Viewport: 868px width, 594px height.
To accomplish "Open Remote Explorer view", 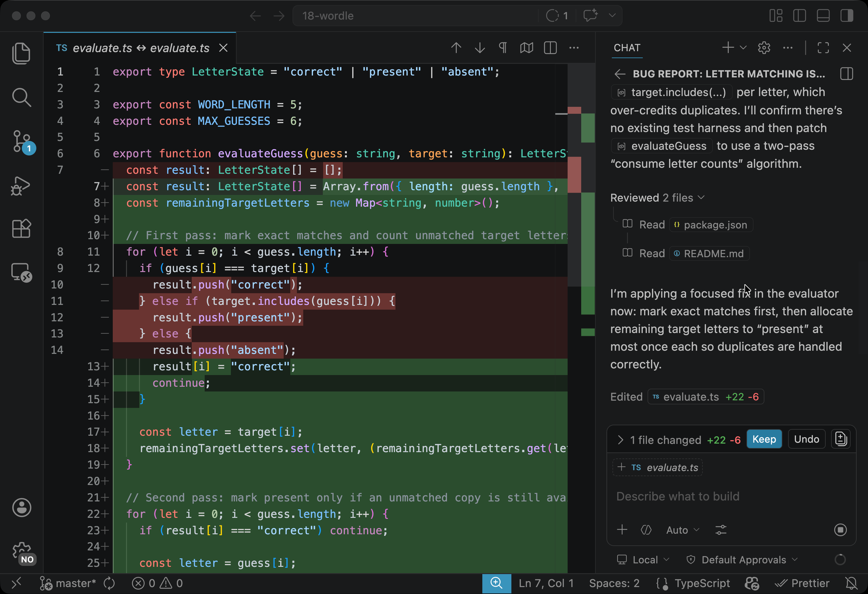I will click(21, 272).
